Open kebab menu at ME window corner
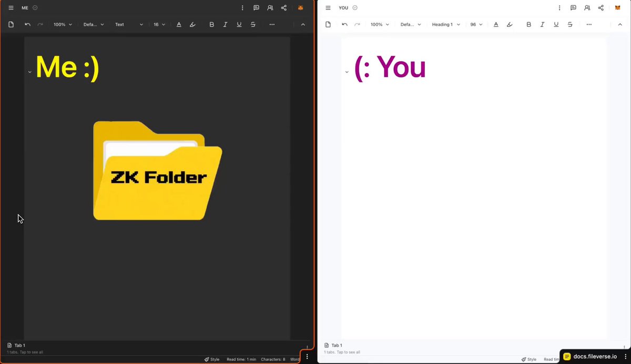Viewport: 631px width, 364px height. (x=307, y=356)
